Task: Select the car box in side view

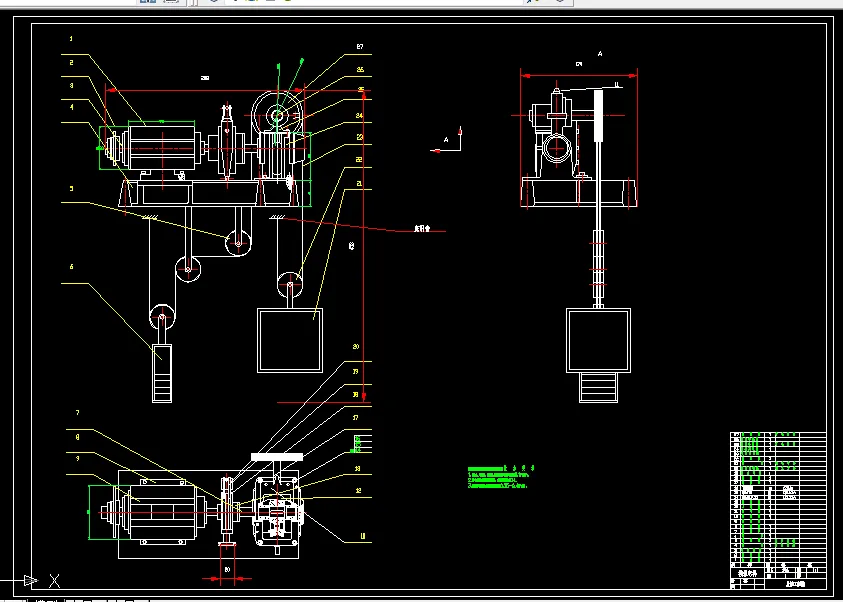Action: coord(598,340)
